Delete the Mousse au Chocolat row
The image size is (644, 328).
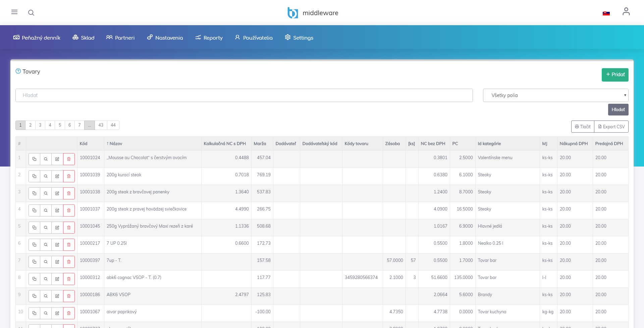[x=69, y=159]
